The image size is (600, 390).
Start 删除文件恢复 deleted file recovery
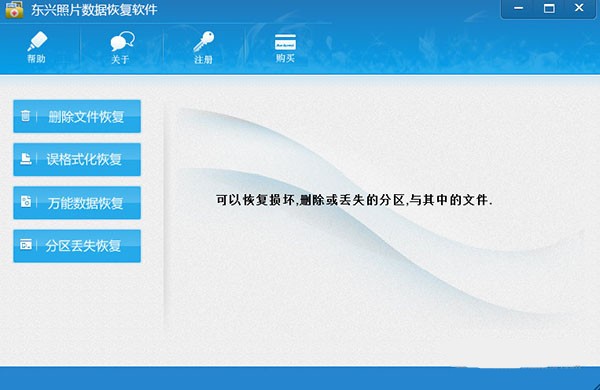(x=77, y=116)
